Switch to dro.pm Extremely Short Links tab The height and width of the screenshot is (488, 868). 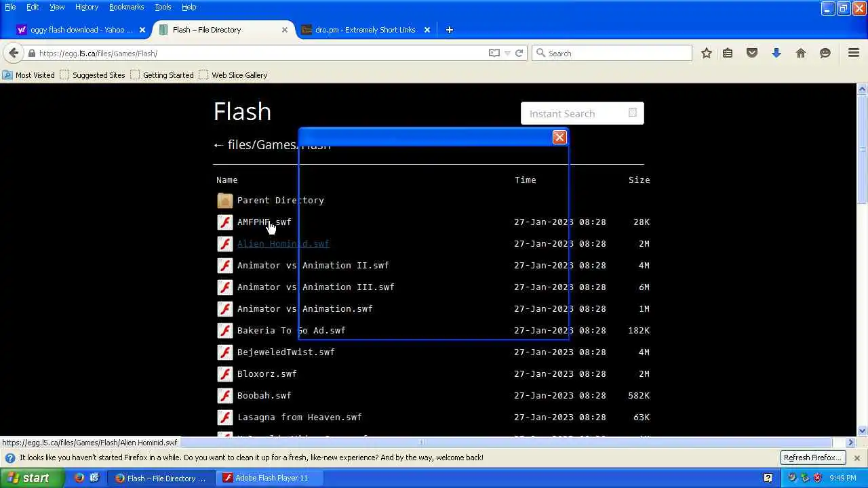tap(365, 30)
